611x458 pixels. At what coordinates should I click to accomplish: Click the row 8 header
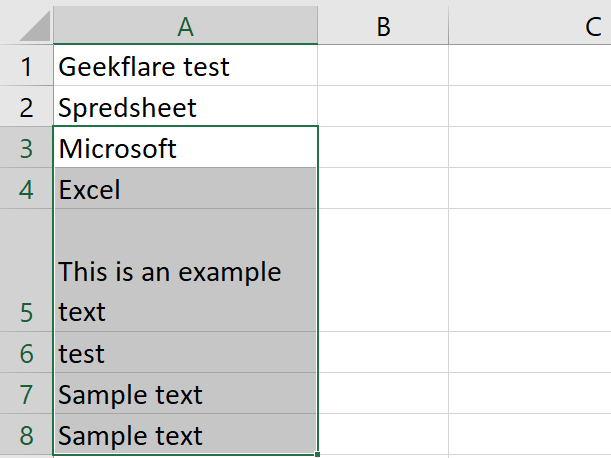click(x=26, y=435)
